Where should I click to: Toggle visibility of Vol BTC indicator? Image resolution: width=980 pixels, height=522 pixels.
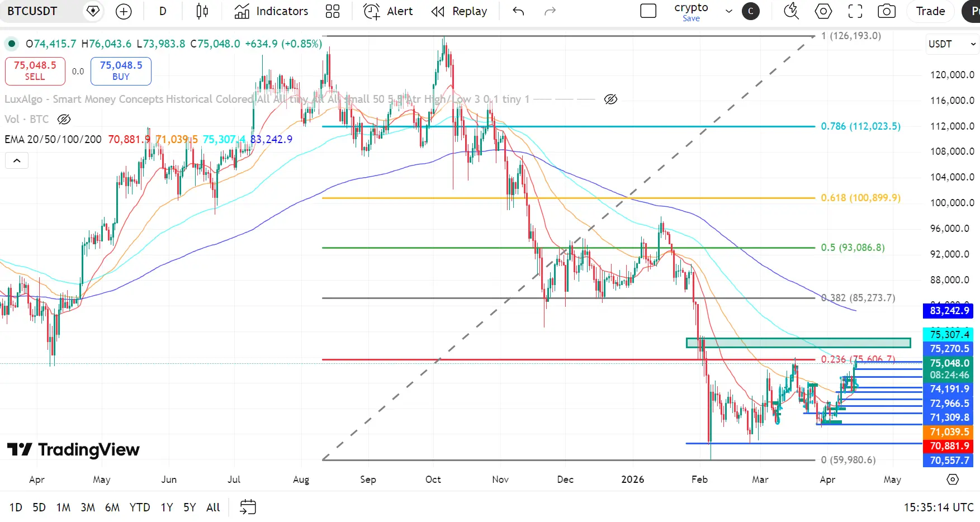[x=64, y=119]
